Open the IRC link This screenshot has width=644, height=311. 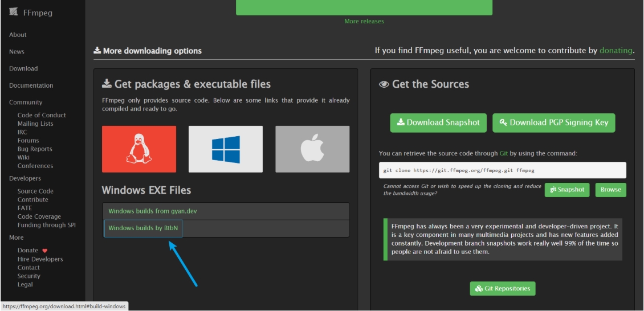click(22, 132)
